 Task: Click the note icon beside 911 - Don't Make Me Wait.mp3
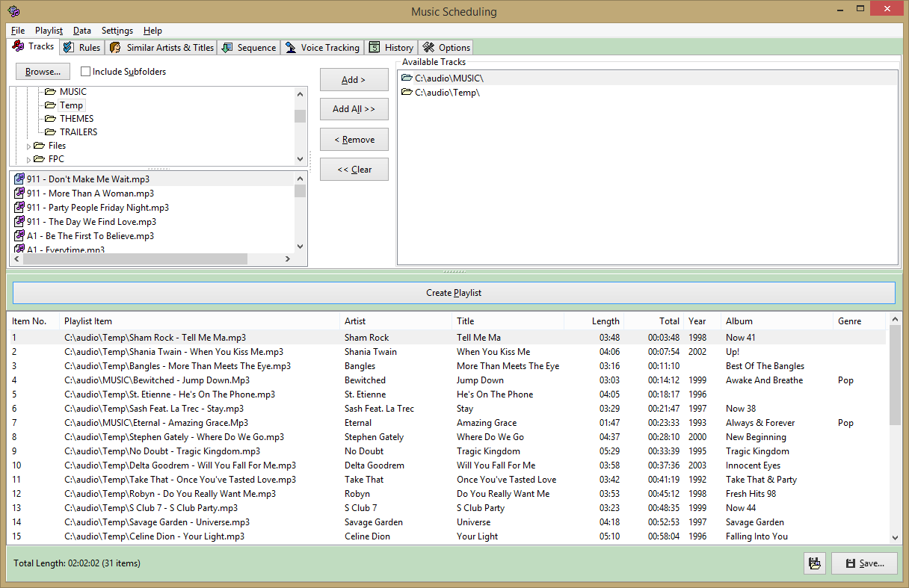(x=19, y=179)
